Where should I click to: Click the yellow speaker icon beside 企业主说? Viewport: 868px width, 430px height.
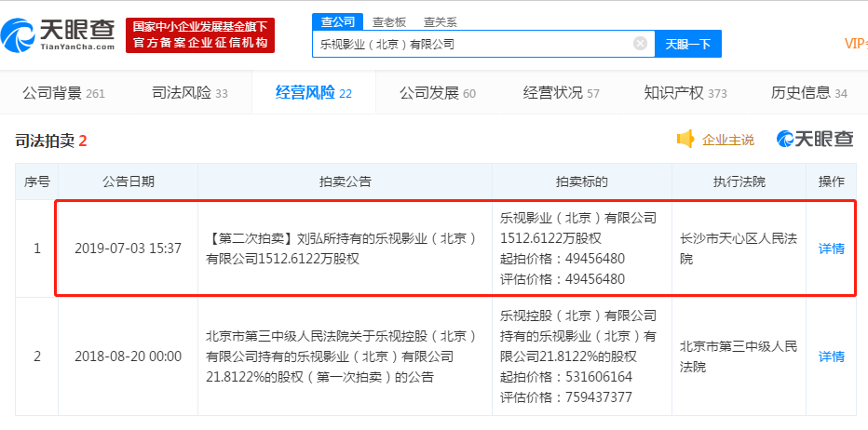(685, 139)
